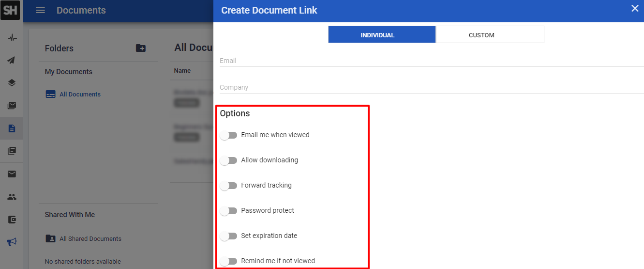Open the library collection sidebar icon
The width and height of the screenshot is (644, 269).
[12, 151]
